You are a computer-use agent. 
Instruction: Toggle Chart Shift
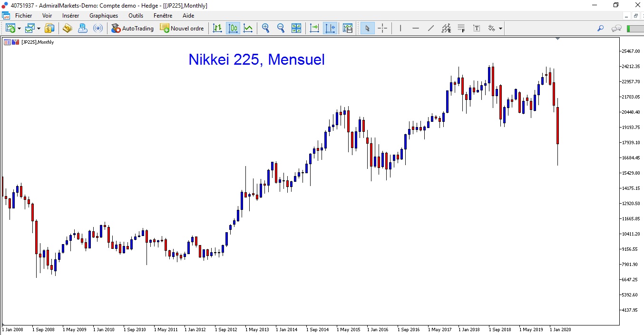[x=329, y=28]
